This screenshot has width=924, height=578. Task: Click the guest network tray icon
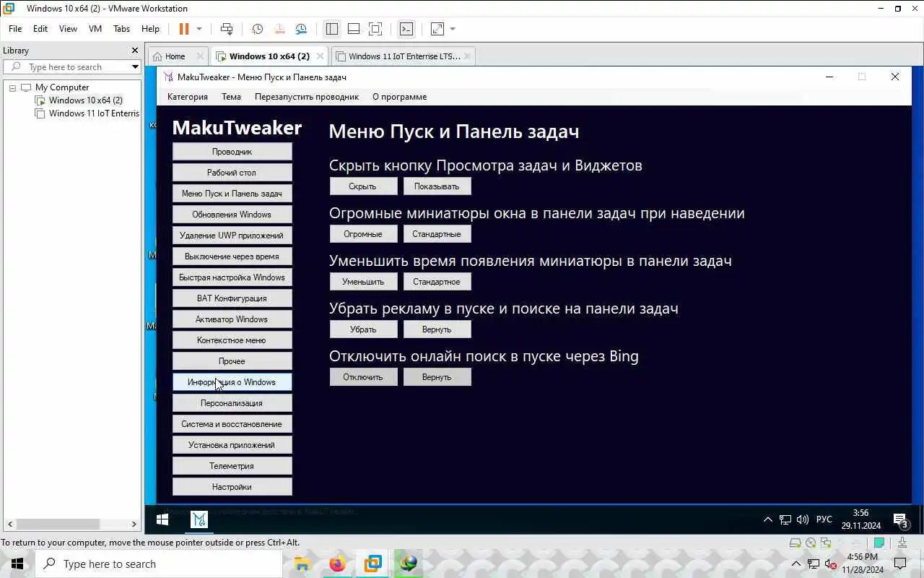point(785,519)
